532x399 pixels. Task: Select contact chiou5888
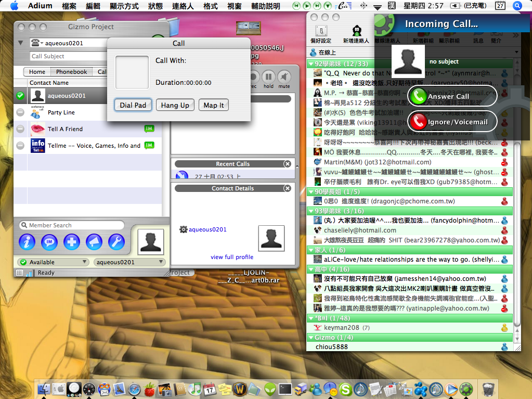click(409, 347)
